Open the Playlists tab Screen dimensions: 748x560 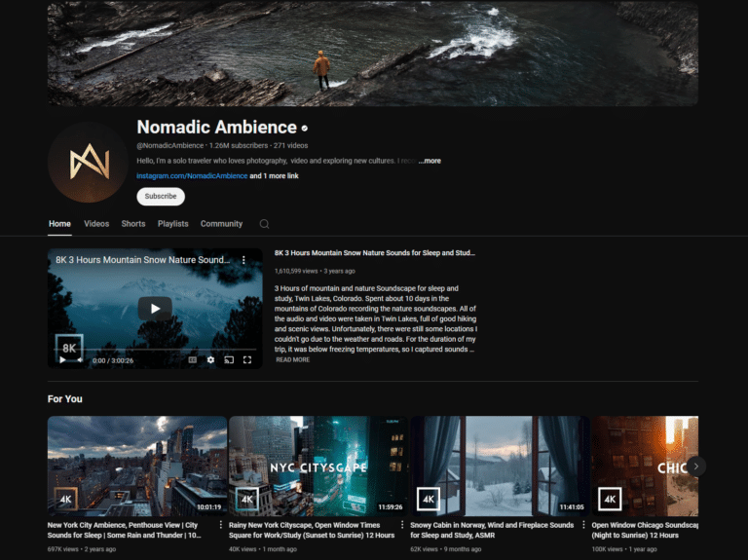tap(172, 224)
